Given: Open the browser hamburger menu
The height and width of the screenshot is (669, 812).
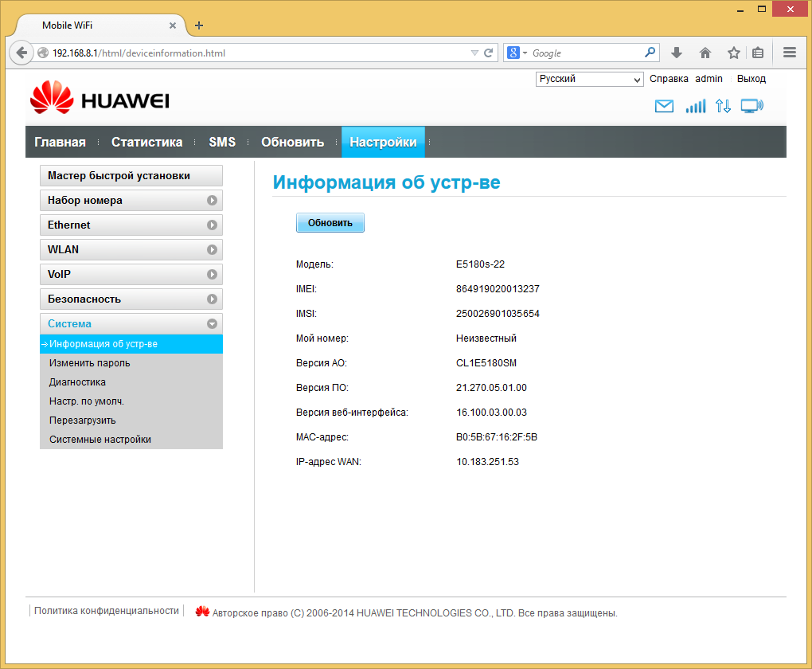Looking at the screenshot, I should [x=789, y=53].
